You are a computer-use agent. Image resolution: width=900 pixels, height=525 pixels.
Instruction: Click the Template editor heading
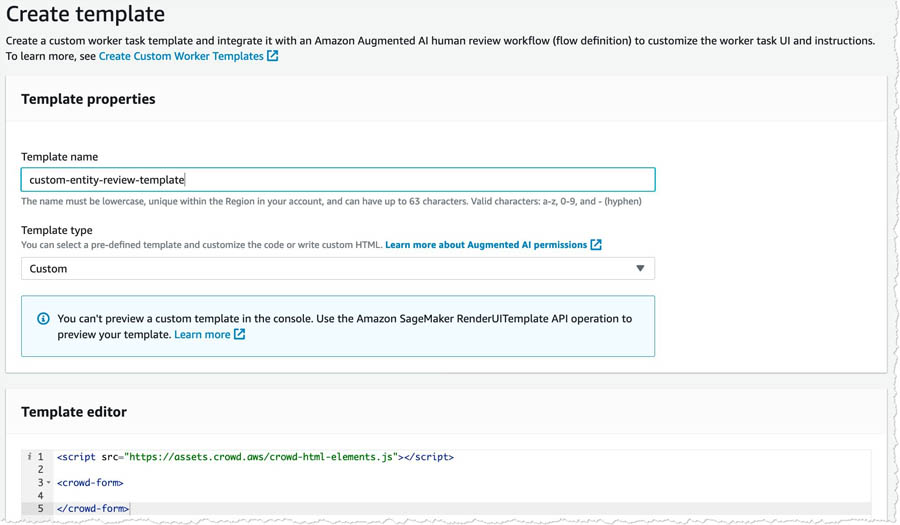click(x=74, y=412)
